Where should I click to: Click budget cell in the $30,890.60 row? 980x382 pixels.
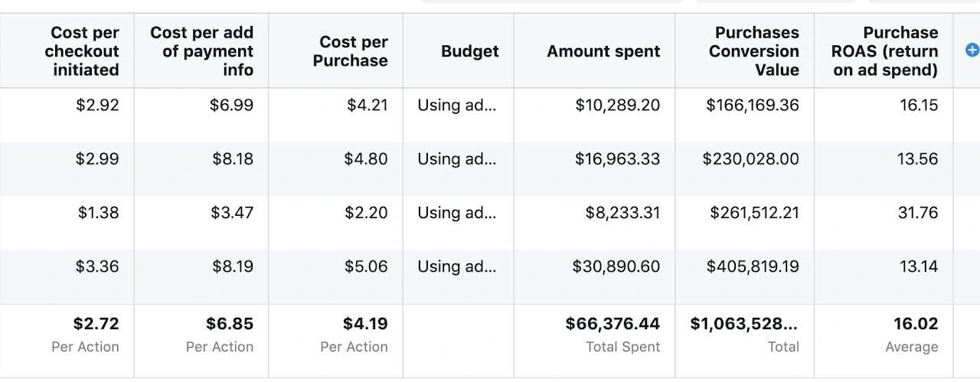tap(458, 276)
